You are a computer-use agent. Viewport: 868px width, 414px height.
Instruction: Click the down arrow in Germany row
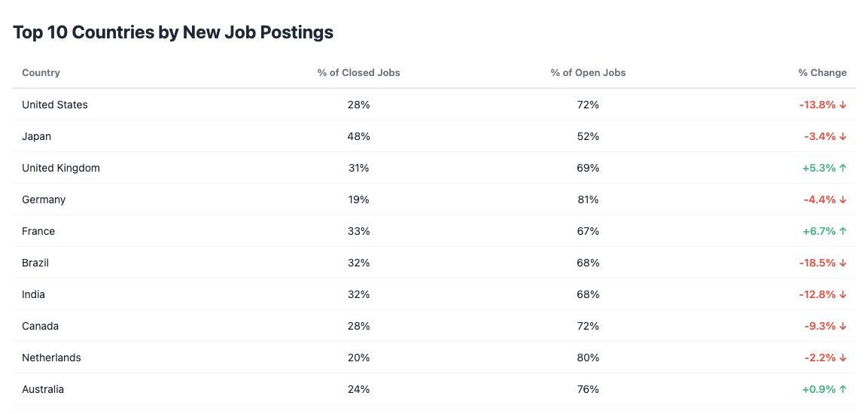(x=843, y=200)
